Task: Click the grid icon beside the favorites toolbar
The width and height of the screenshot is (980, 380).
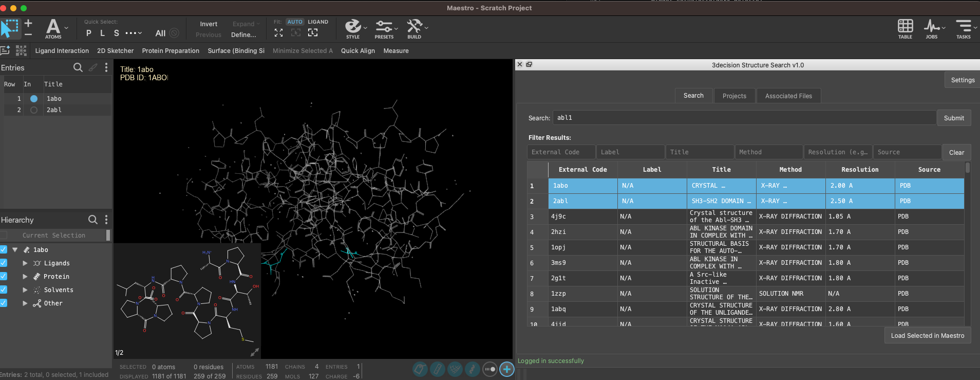Action: [21, 50]
